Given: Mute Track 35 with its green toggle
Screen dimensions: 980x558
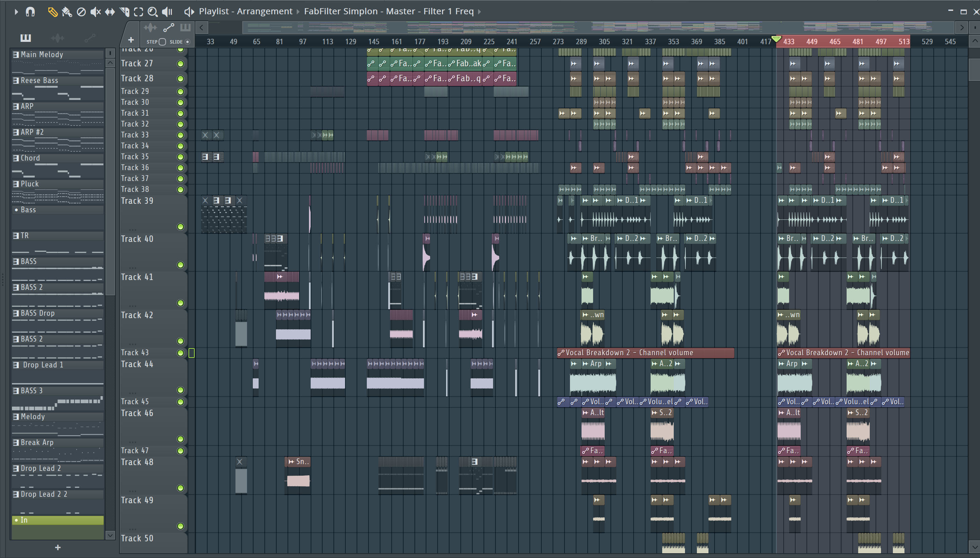Looking at the screenshot, I should point(180,157).
